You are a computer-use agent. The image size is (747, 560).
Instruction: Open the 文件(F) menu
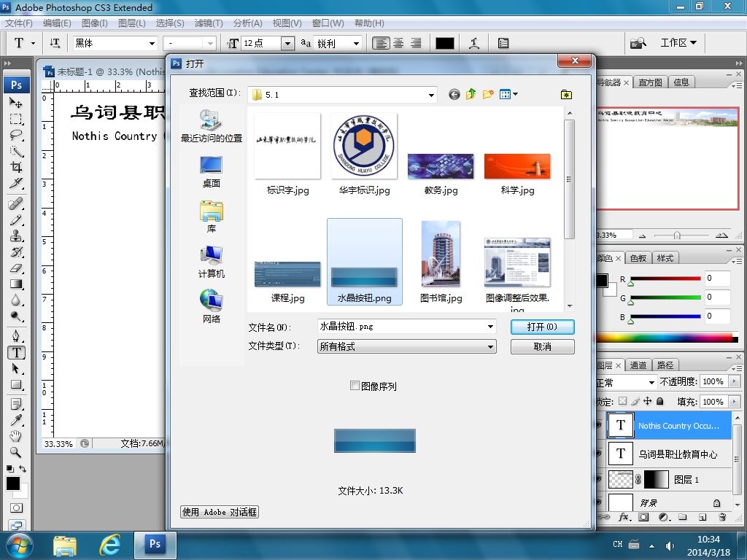coord(18,23)
